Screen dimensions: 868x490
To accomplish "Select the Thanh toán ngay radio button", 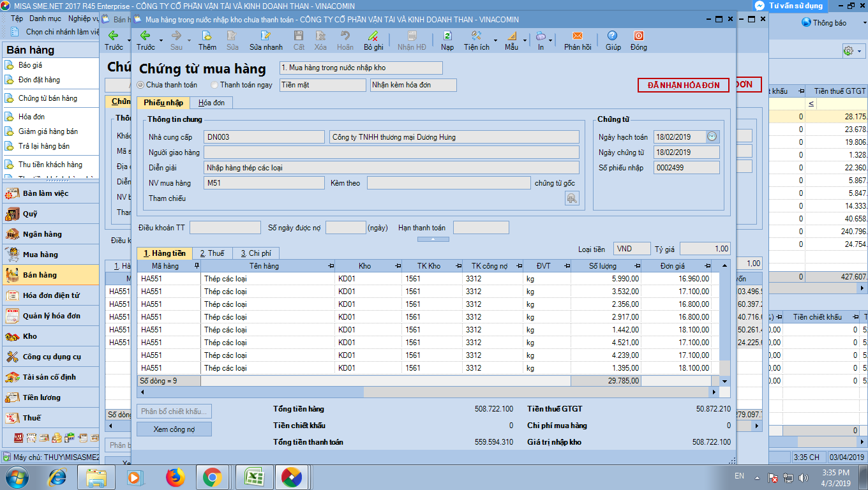I will pos(214,85).
